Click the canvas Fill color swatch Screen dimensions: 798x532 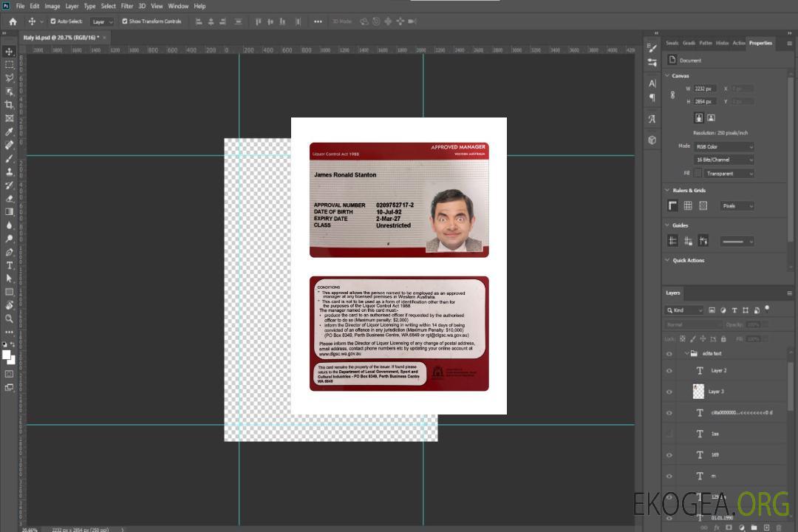click(x=698, y=173)
